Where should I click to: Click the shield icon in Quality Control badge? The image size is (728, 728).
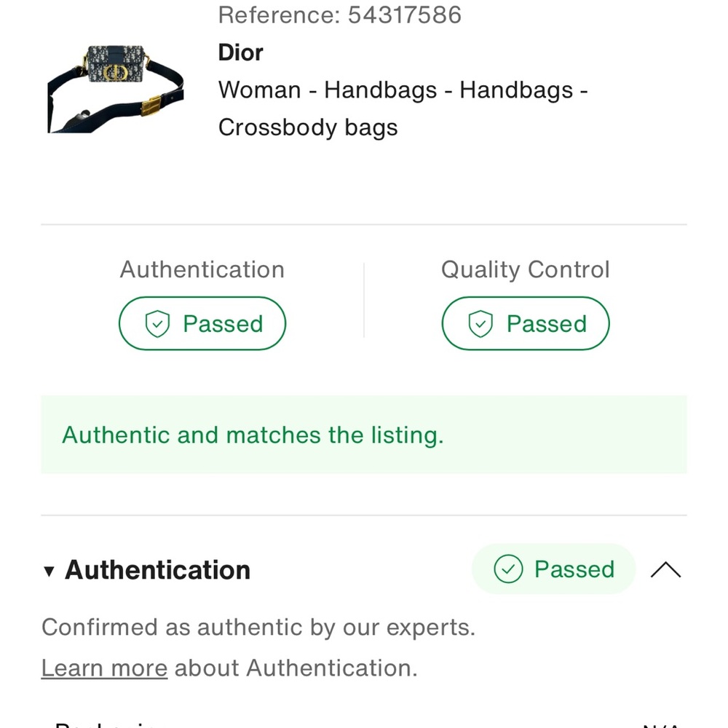[x=480, y=324]
